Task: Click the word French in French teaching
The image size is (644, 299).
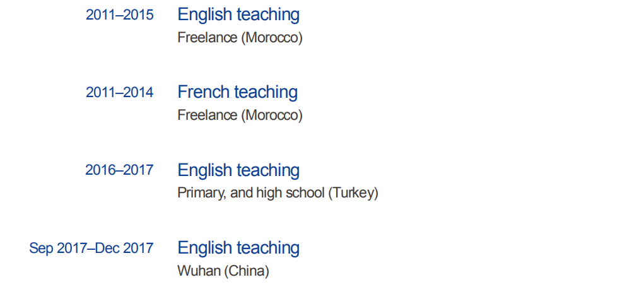Action: 201,92
